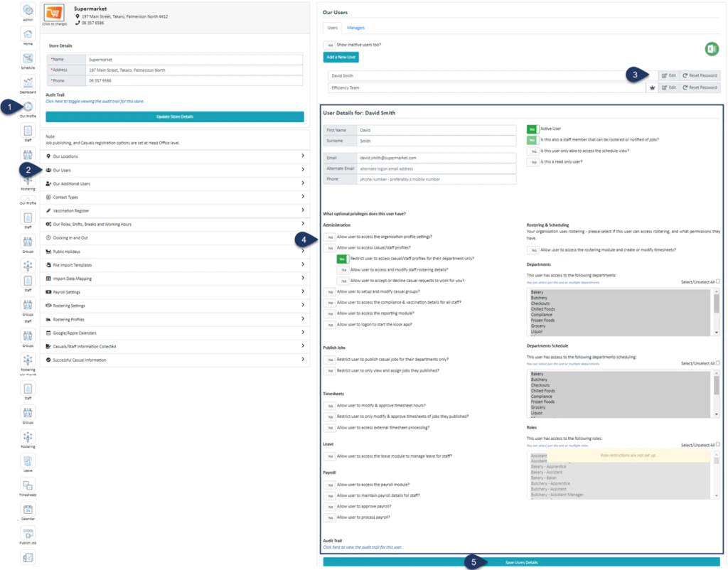Click the Payroll Settings money icon
This screenshot has height=570, width=728.
point(48,292)
